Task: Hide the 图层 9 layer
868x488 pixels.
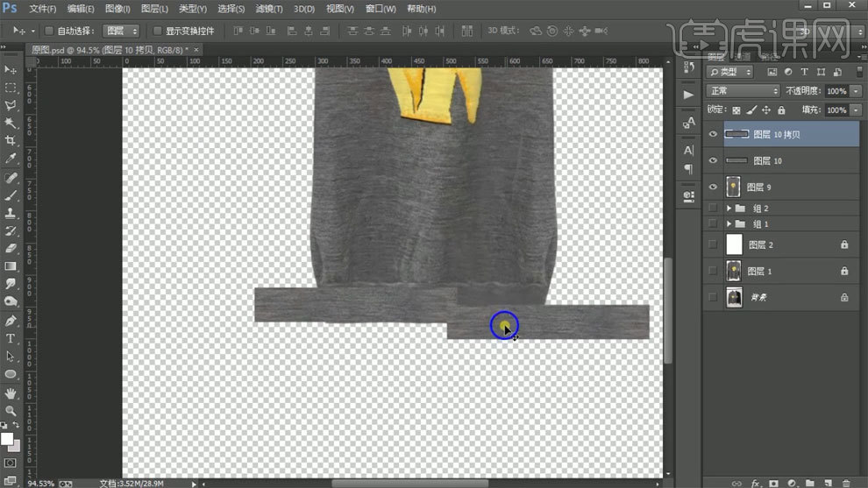Action: click(x=713, y=187)
